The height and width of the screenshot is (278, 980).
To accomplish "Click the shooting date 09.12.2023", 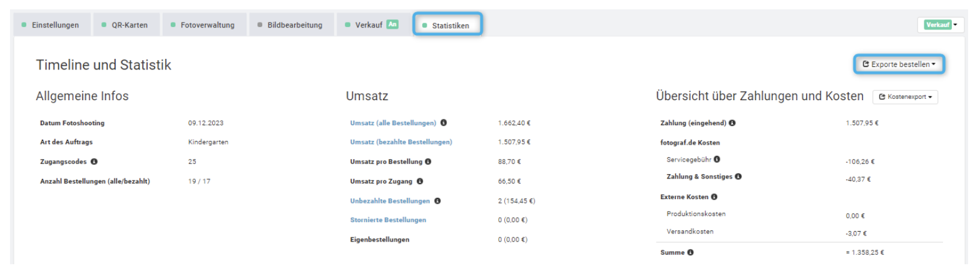I will (205, 123).
